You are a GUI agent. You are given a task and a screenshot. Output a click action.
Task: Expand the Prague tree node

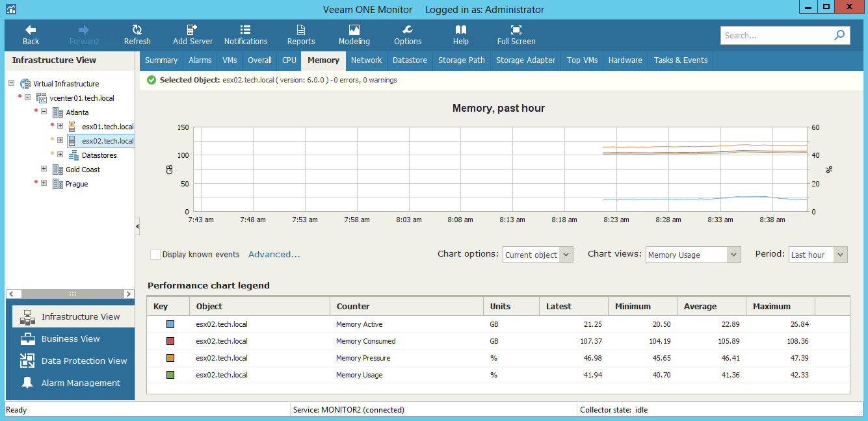(44, 183)
